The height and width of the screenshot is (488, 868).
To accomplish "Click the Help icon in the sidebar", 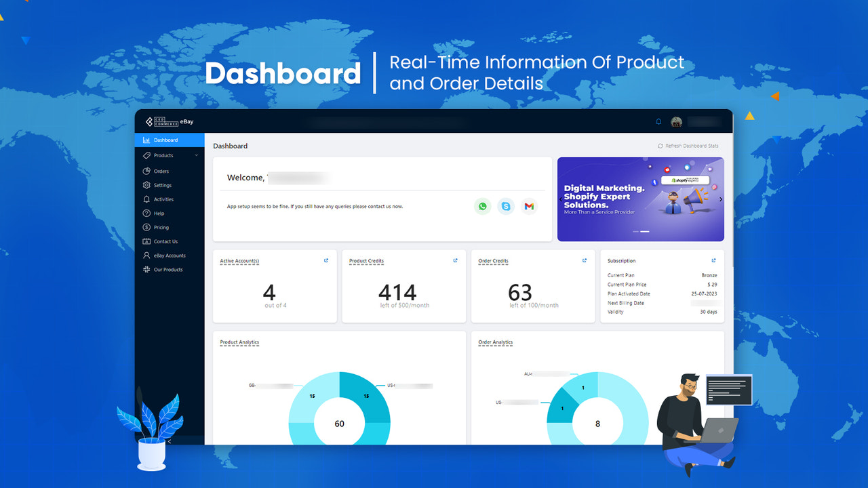I will click(146, 213).
